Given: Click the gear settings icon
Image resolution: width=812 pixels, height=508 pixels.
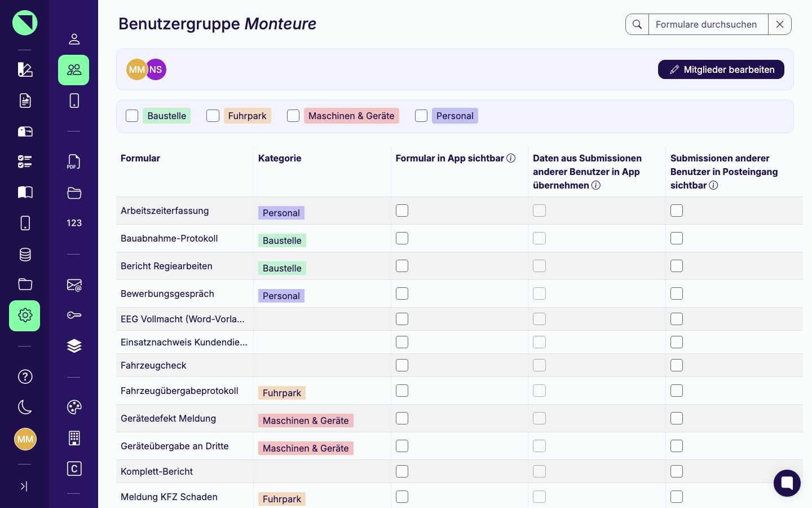Looking at the screenshot, I should pyautogui.click(x=25, y=316).
